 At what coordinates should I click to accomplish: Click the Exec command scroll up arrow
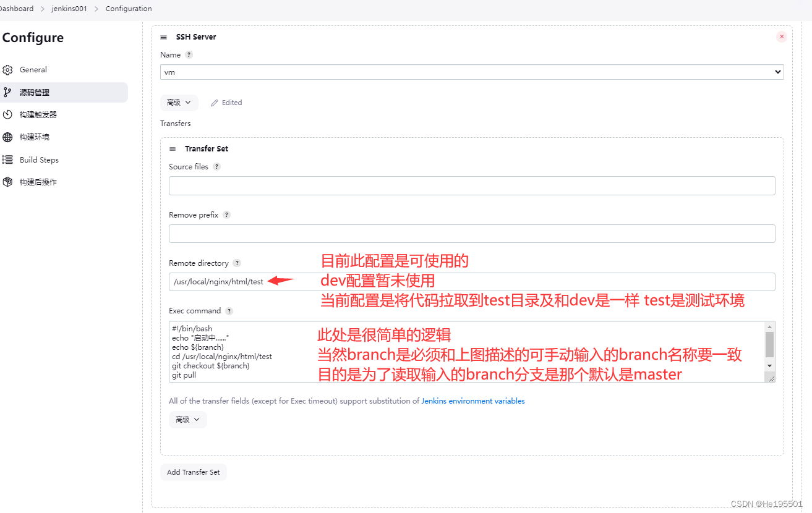[x=769, y=326]
